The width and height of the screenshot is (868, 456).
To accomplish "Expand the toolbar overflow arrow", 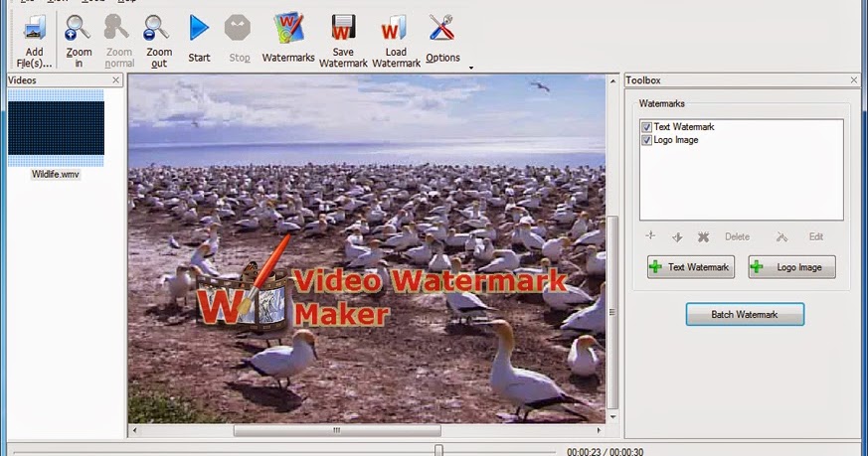I will 471,68.
